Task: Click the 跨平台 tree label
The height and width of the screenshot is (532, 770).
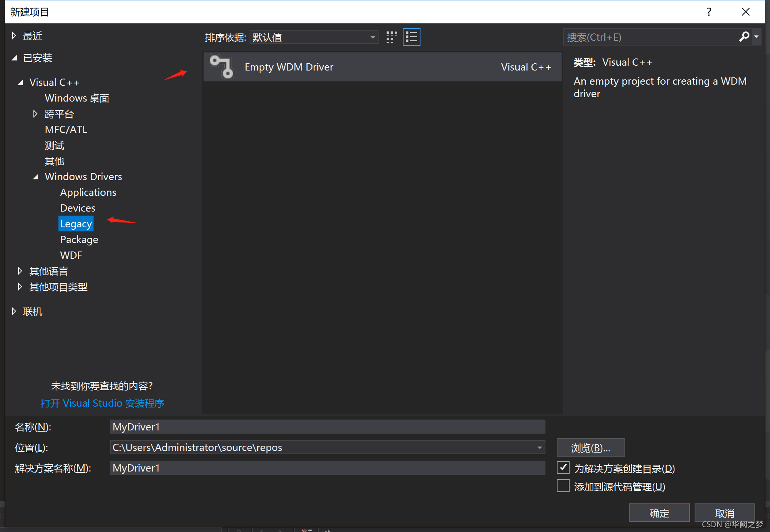Action: tap(59, 114)
